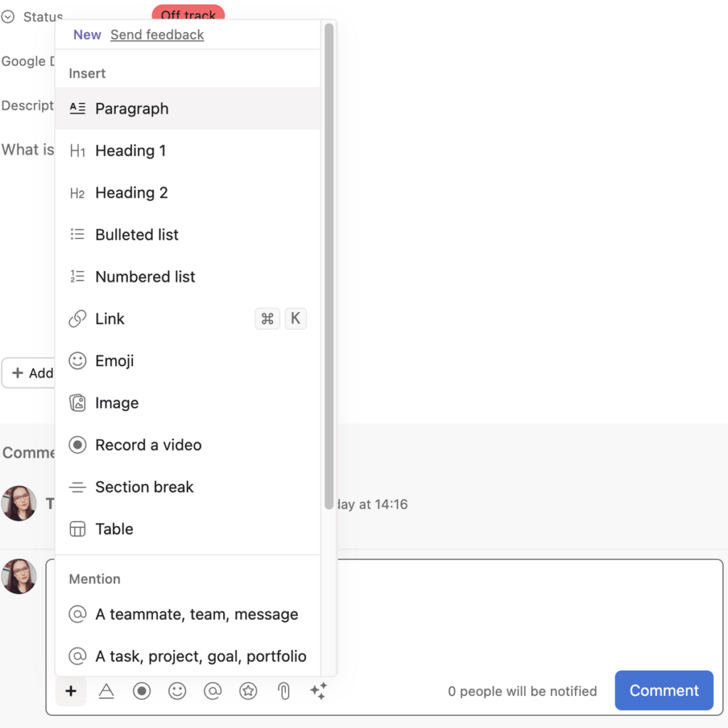This screenshot has height=728, width=728.
Task: Insert a Section break
Action: tap(144, 487)
